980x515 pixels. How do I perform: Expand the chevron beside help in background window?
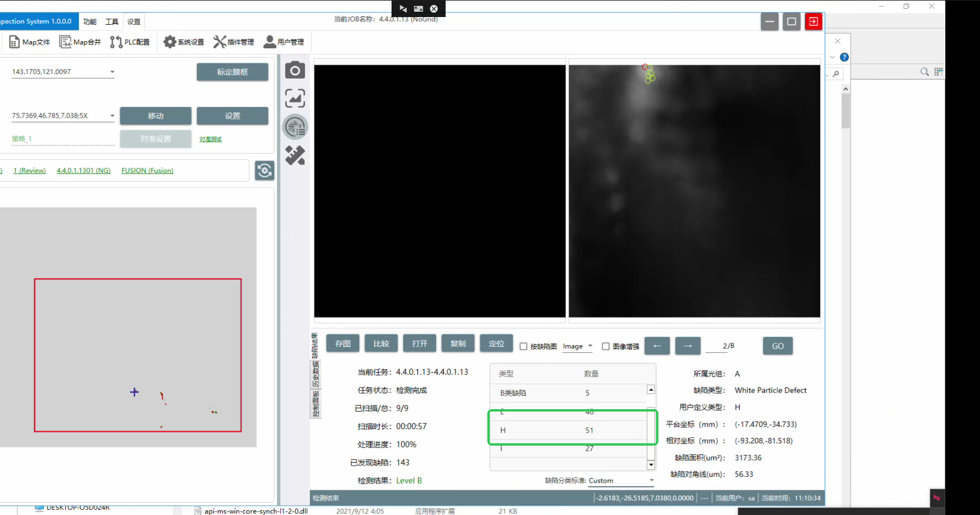click(x=832, y=57)
